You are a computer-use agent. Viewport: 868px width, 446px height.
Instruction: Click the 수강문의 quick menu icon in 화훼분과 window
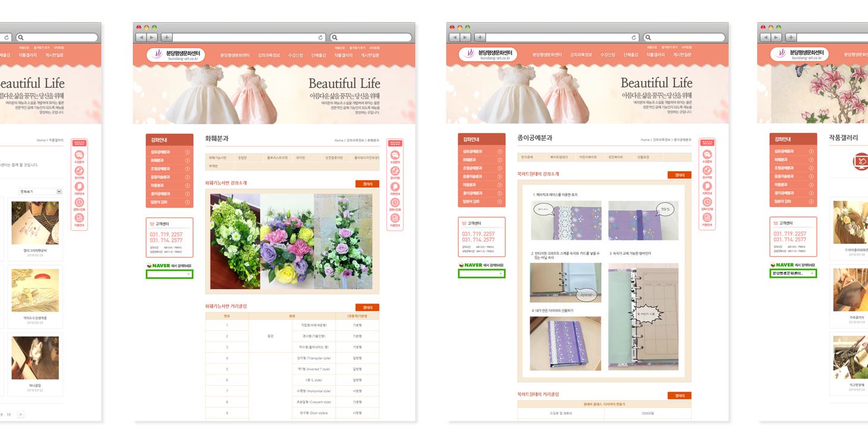coord(395,156)
